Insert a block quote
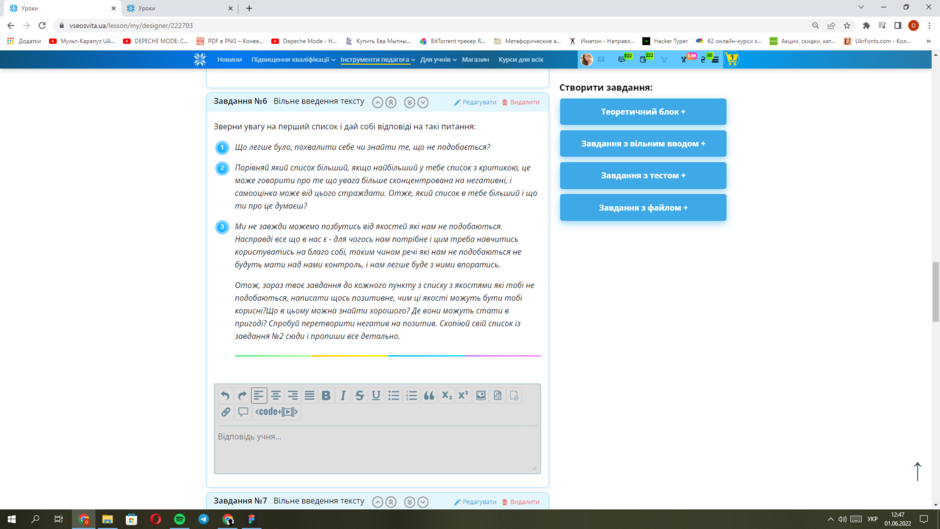This screenshot has width=940, height=529. [429, 395]
